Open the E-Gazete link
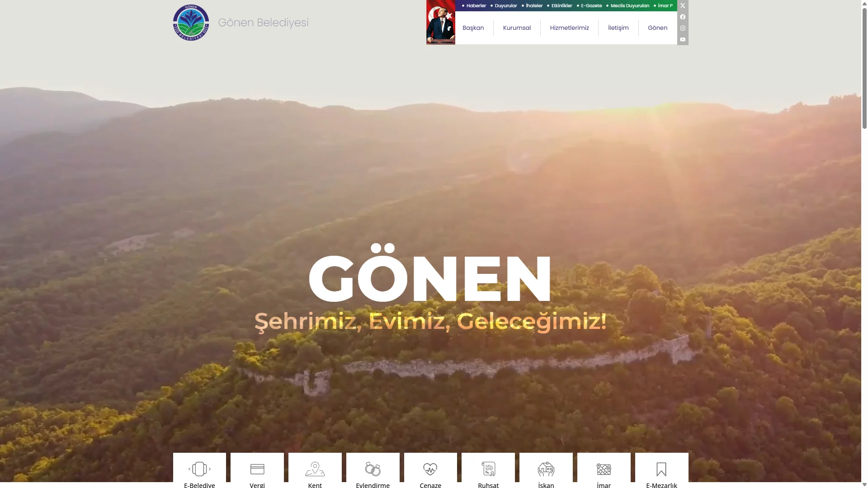868x488 pixels. click(x=590, y=5)
